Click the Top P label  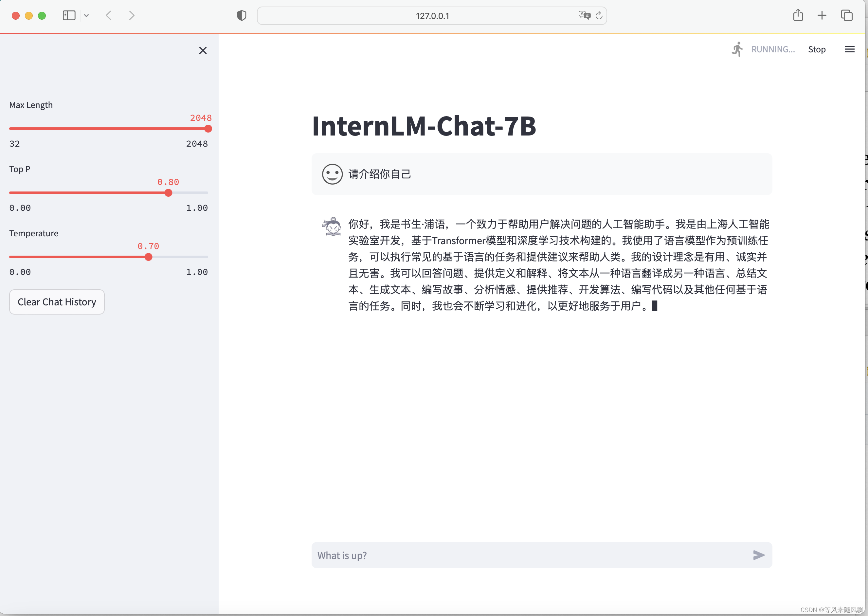coord(20,169)
